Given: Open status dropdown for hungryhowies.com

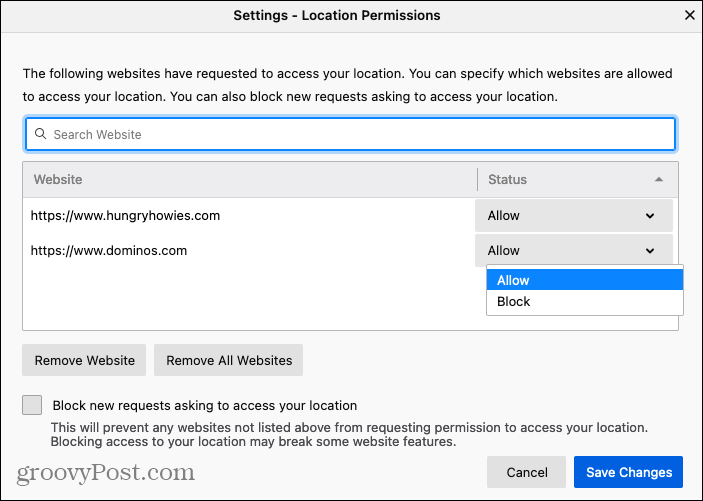Looking at the screenshot, I should click(573, 216).
